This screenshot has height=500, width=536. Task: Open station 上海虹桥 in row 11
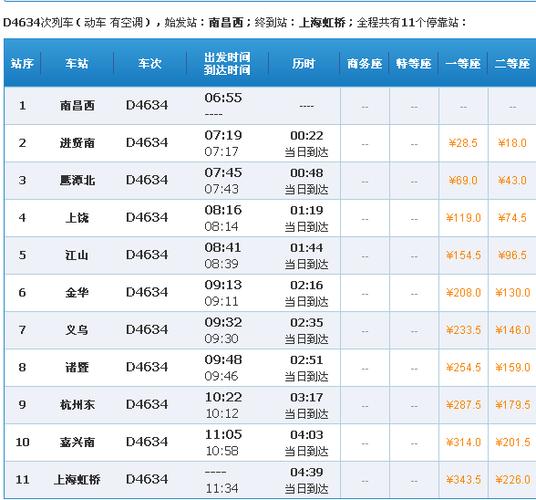[x=77, y=479]
